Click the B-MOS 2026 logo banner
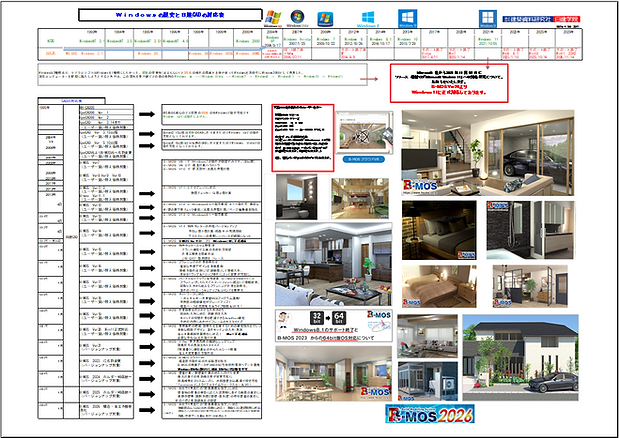The image size is (619, 438). pyautogui.click(x=430, y=414)
